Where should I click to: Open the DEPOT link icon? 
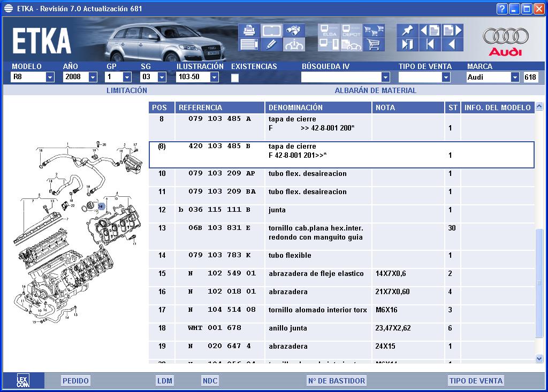coord(351,30)
